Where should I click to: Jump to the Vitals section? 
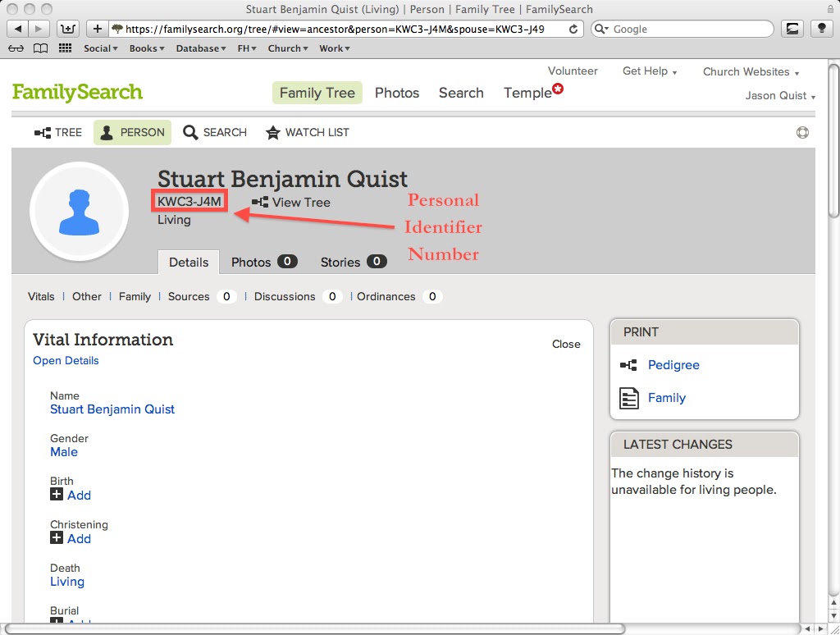[x=41, y=296]
